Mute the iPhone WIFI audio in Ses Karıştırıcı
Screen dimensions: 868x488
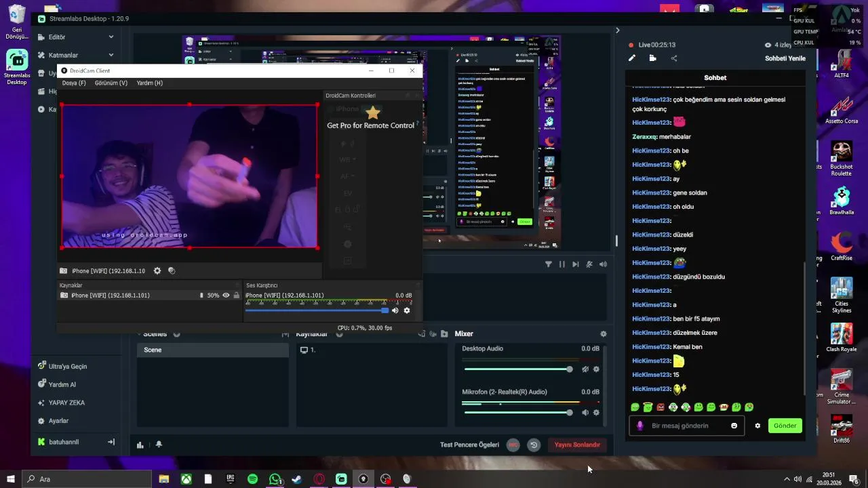point(395,310)
